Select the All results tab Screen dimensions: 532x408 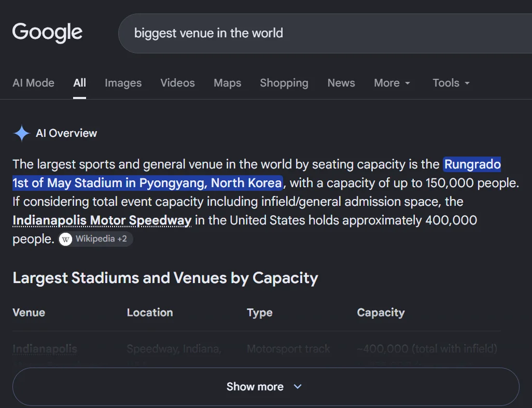point(80,83)
